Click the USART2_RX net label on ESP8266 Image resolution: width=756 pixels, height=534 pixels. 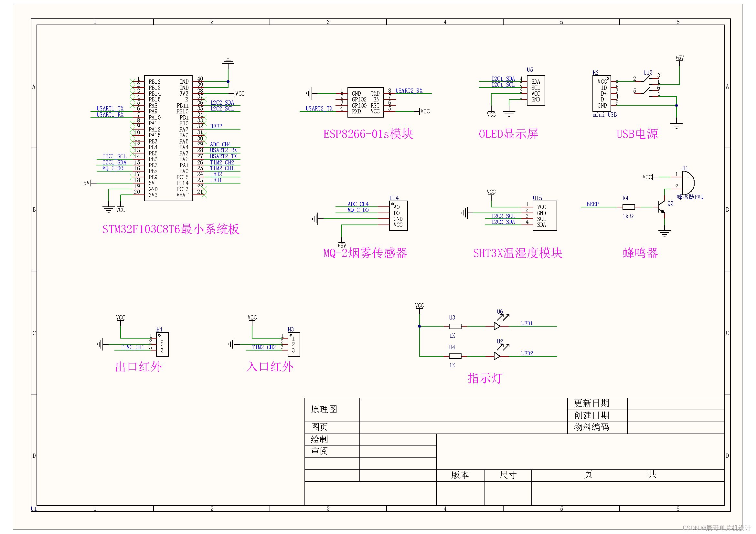tap(409, 90)
